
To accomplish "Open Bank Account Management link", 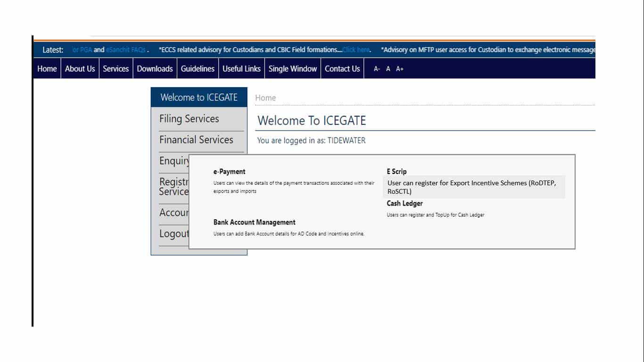I will [254, 222].
